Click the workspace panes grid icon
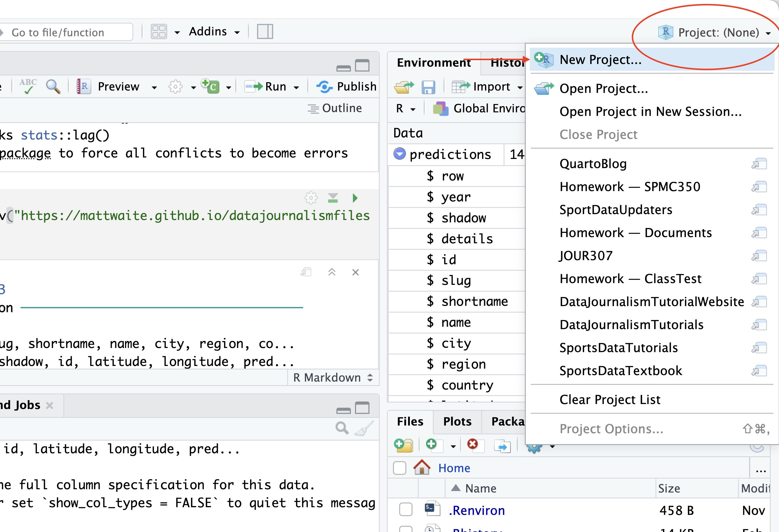 (159, 32)
